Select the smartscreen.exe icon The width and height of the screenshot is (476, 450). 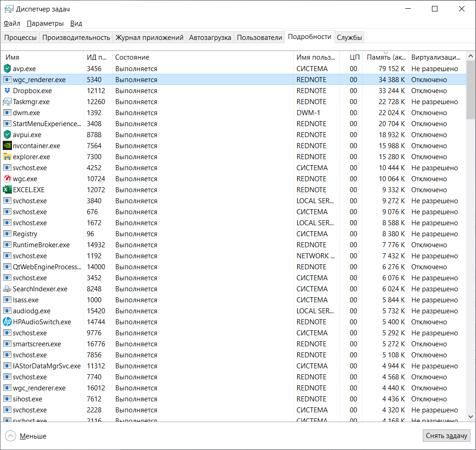[7, 344]
